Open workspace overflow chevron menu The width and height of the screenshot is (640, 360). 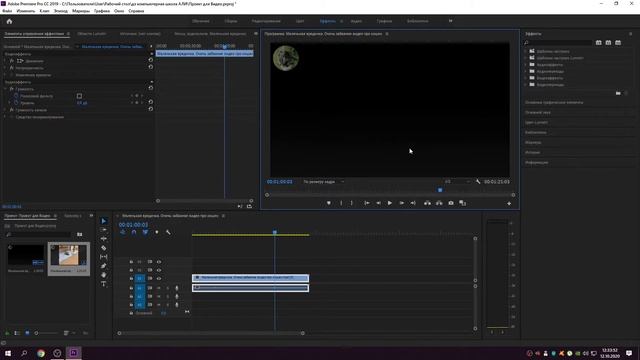coord(451,21)
